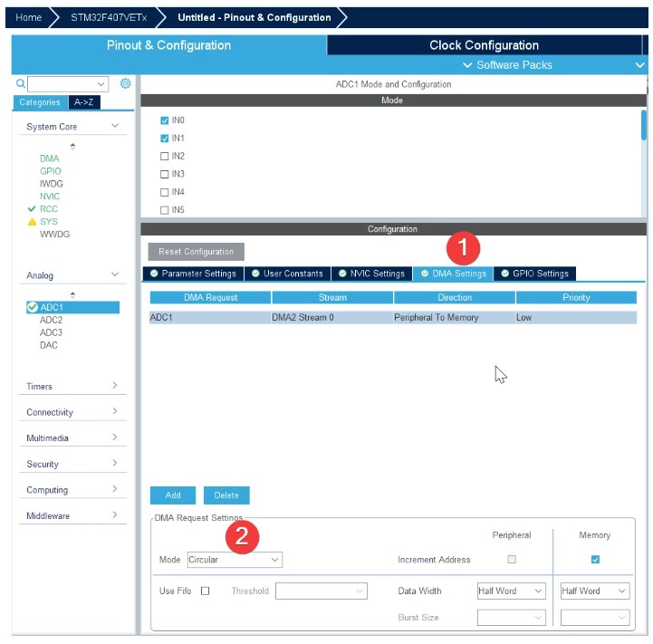Enable the IN2 channel checkbox
The width and height of the screenshot is (653, 644).
[165, 156]
